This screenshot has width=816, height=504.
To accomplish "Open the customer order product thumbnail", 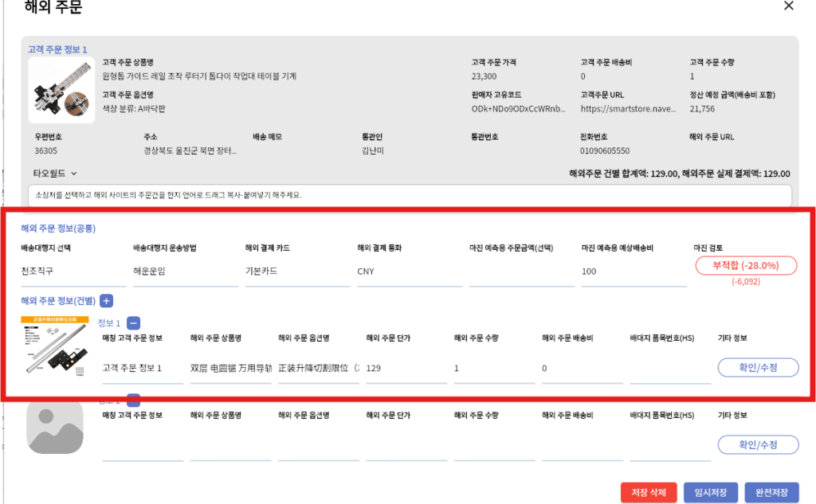I will 61,90.
